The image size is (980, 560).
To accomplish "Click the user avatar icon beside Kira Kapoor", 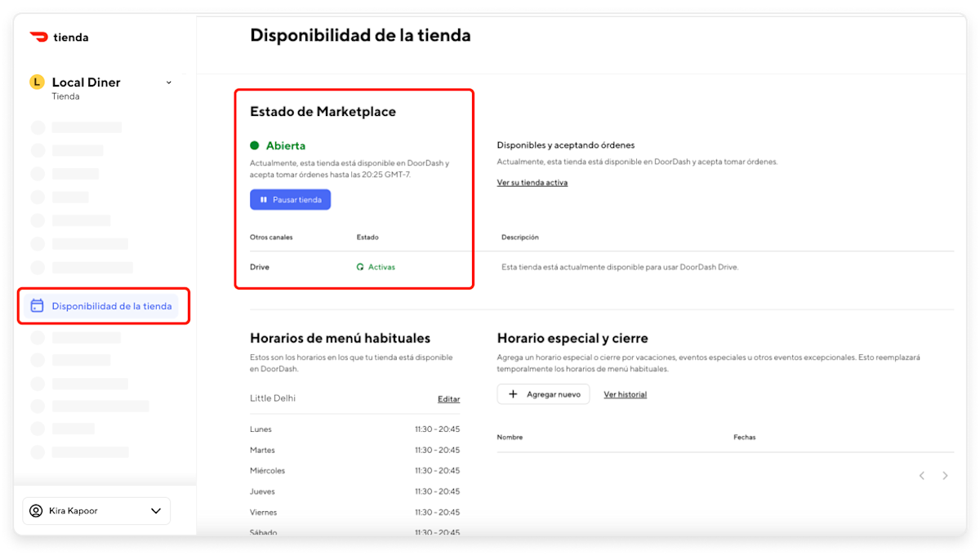I will tap(36, 511).
